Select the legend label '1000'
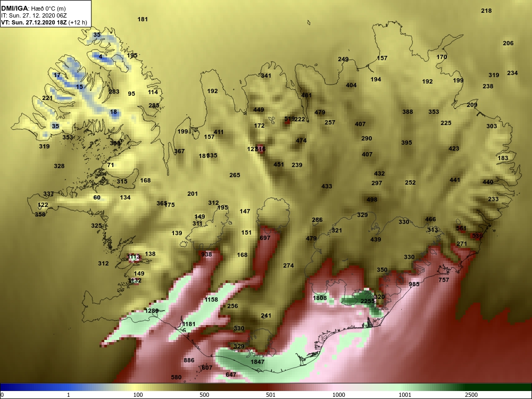 point(338,395)
